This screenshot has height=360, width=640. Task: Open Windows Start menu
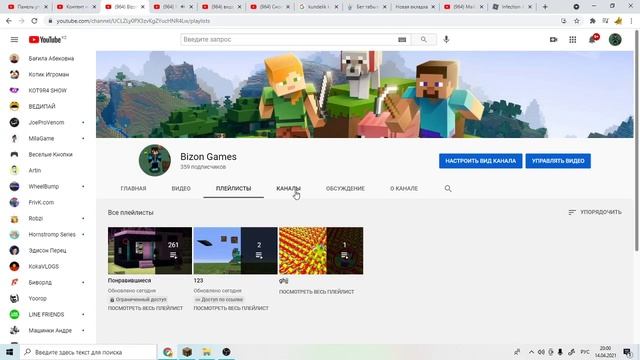9,352
